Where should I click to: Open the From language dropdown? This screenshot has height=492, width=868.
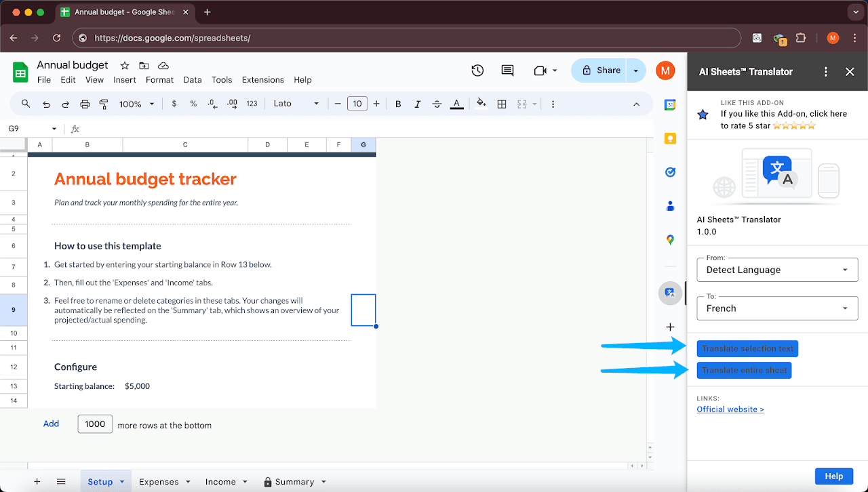pos(777,269)
